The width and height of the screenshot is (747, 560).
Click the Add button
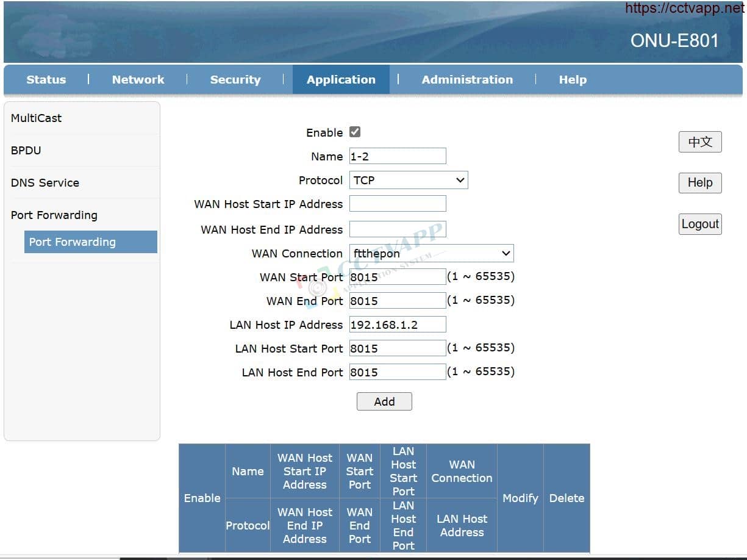(384, 401)
